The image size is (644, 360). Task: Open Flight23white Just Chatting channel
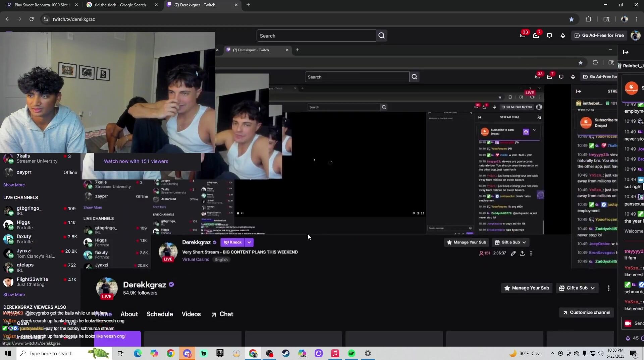40,282
